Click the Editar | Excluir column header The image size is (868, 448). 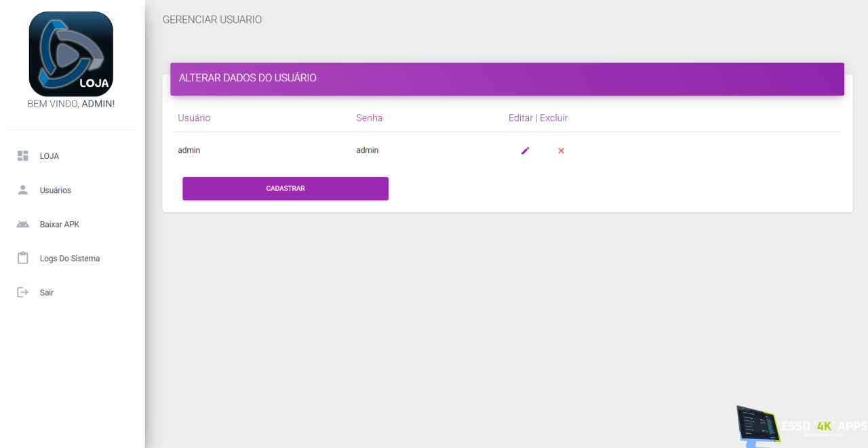pos(538,118)
